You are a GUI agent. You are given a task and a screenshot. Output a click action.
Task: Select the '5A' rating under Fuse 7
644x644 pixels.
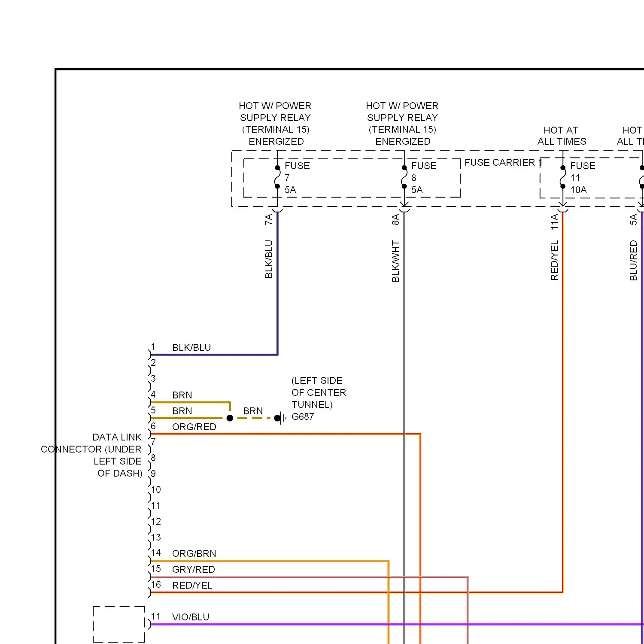[x=290, y=190]
